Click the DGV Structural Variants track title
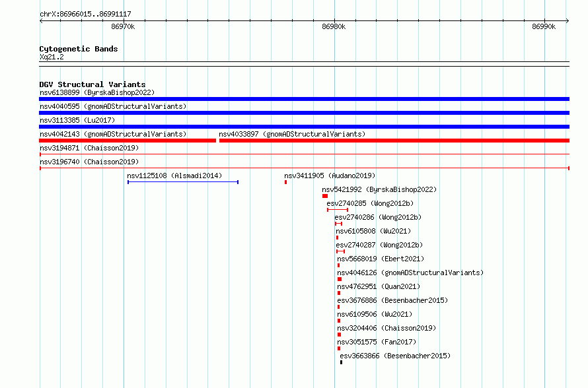 coord(92,84)
